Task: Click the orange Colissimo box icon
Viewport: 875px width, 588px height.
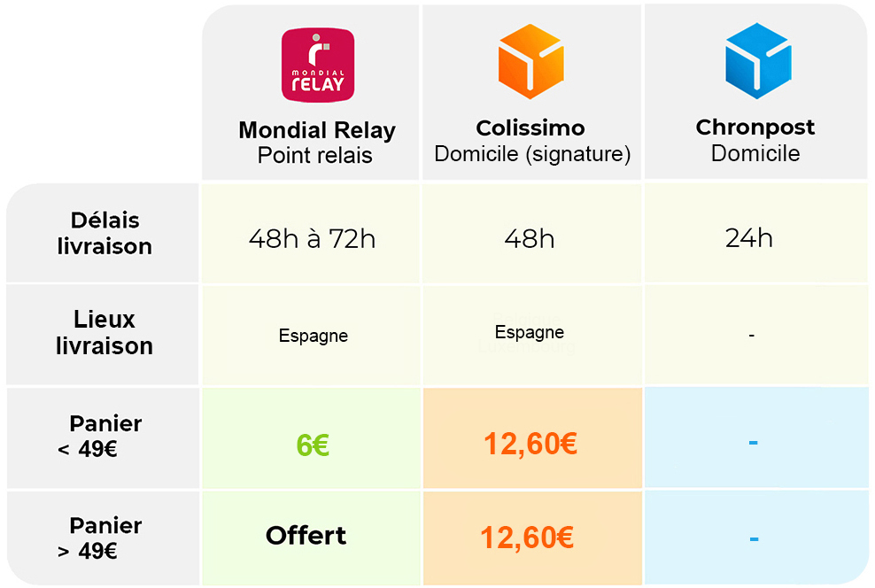Action: click(531, 62)
